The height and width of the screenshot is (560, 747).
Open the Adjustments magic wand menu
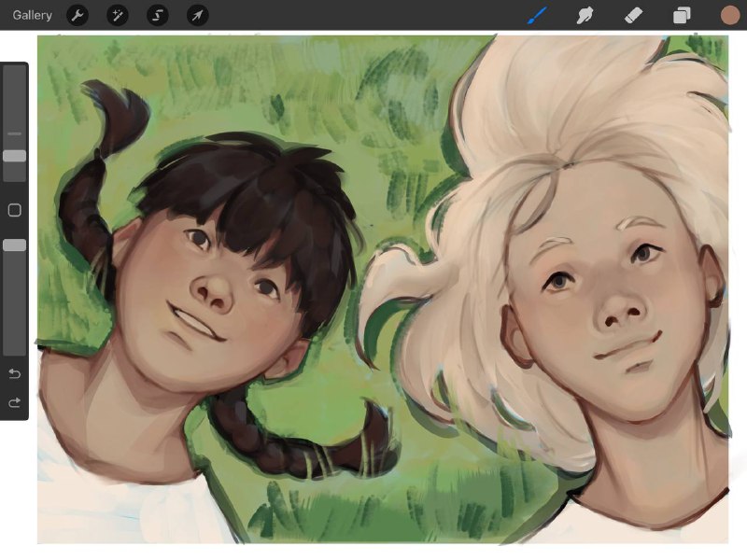tap(118, 16)
